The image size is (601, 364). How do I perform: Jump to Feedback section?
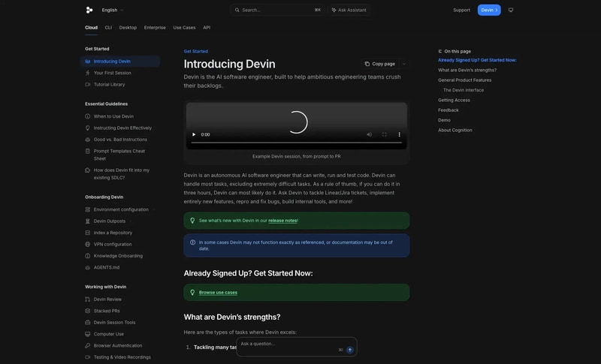click(448, 110)
